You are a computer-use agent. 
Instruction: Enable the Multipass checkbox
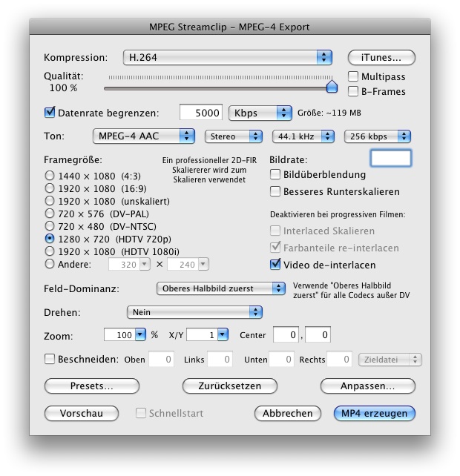(x=353, y=77)
